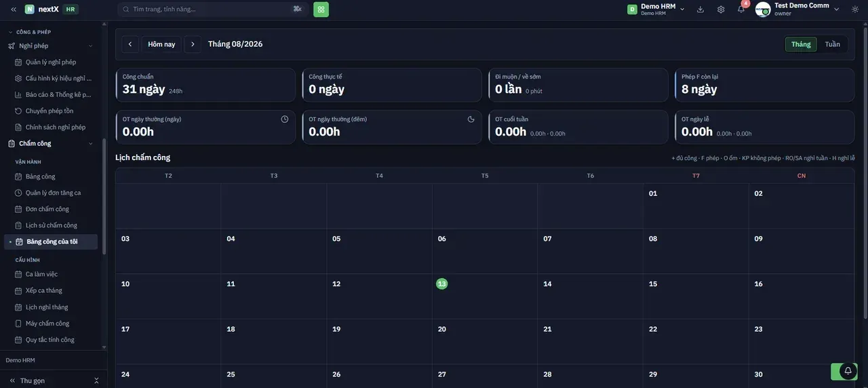Image resolution: width=868 pixels, height=388 pixels.
Task: Select calendar day 25
Action: pyautogui.click(x=274, y=376)
